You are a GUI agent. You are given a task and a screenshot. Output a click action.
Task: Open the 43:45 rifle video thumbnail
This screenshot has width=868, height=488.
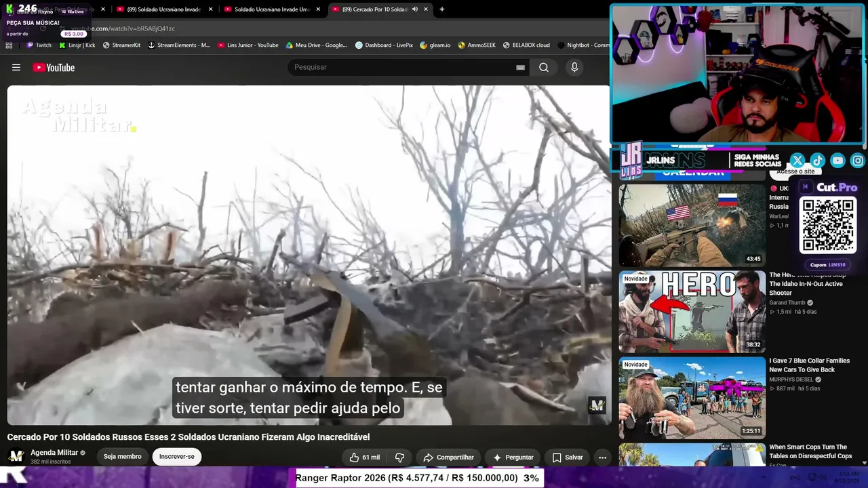pyautogui.click(x=692, y=225)
